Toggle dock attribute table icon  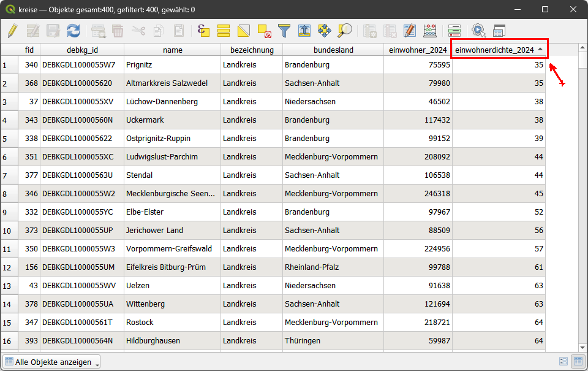point(499,30)
